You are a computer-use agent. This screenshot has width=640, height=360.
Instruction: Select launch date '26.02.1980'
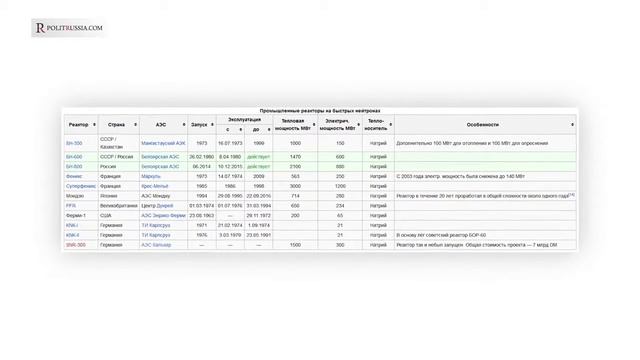tap(202, 157)
